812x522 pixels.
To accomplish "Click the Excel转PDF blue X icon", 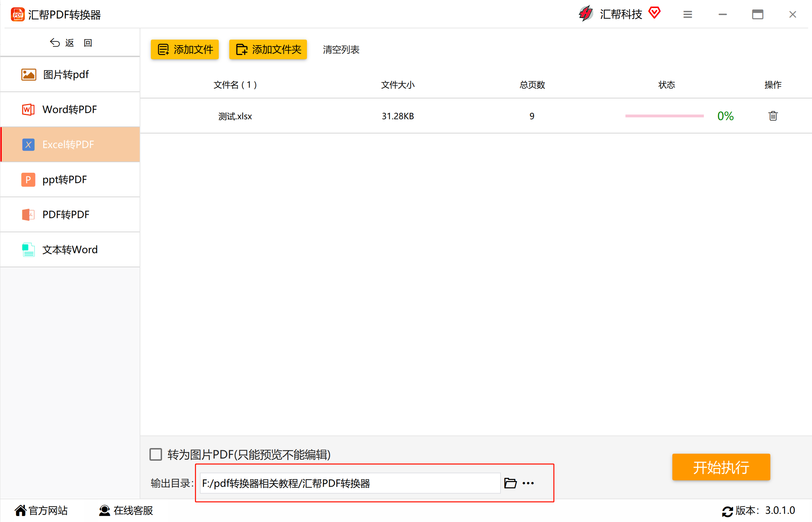I will coord(28,145).
